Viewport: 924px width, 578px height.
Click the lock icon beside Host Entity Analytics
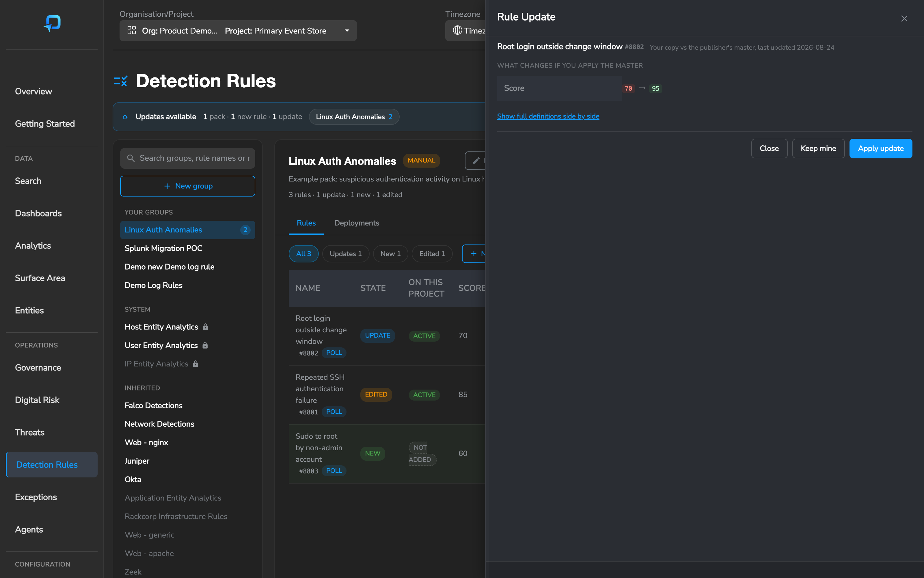[205, 327]
